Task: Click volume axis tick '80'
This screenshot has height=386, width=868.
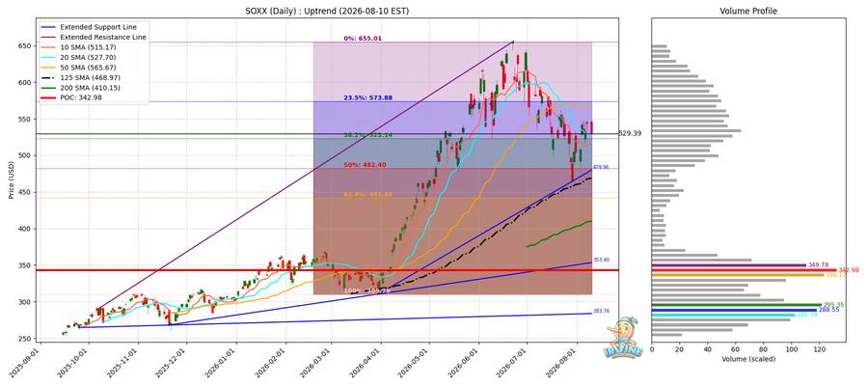Action: pyautogui.click(x=764, y=349)
